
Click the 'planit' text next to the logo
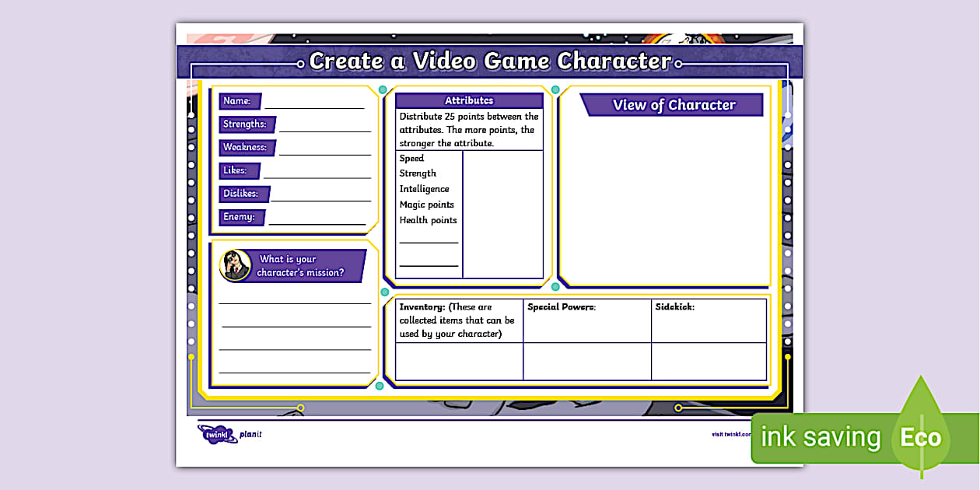pos(250,434)
